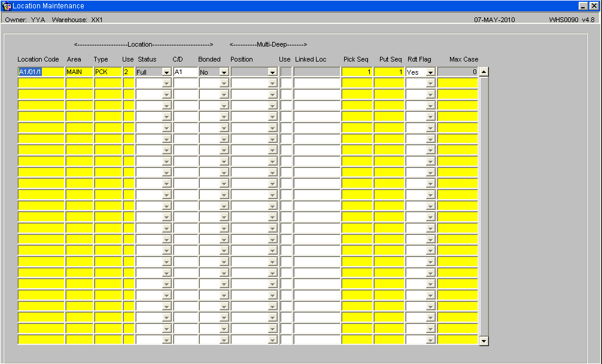This screenshot has width=602, height=364.
Task: Minimize the Location Maintenance window
Action: point(583,6)
